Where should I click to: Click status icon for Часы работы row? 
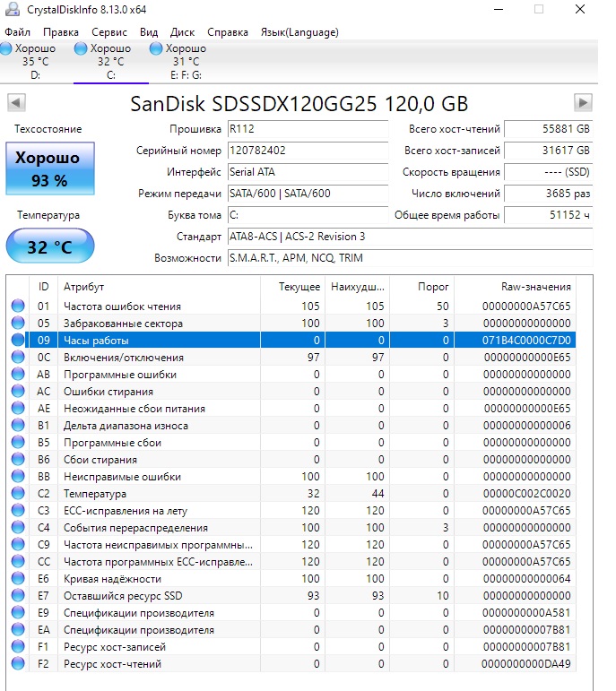click(18, 341)
